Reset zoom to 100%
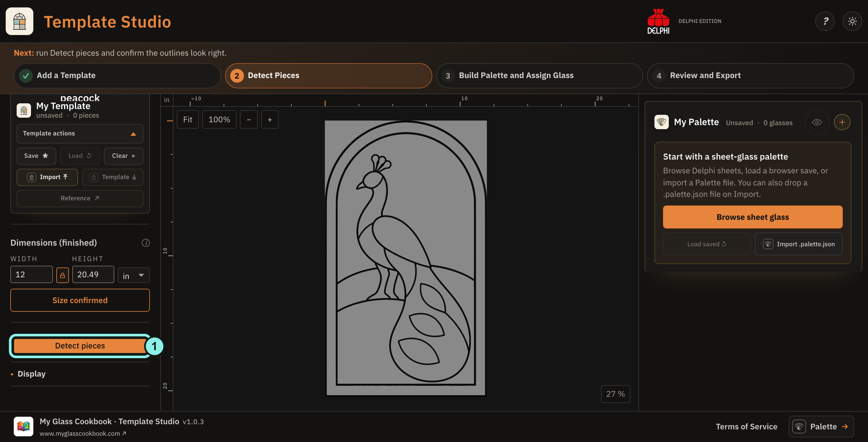Viewport: 868px width, 442px height. tap(219, 120)
